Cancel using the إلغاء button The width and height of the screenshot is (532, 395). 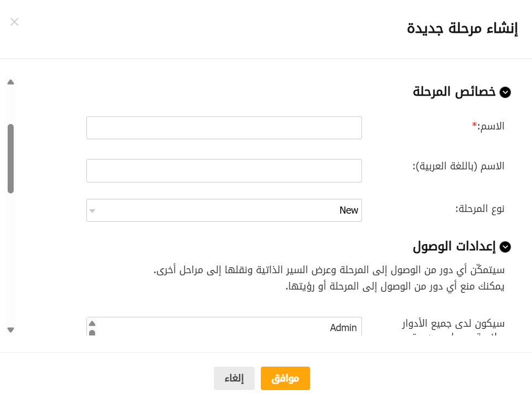tap(234, 378)
